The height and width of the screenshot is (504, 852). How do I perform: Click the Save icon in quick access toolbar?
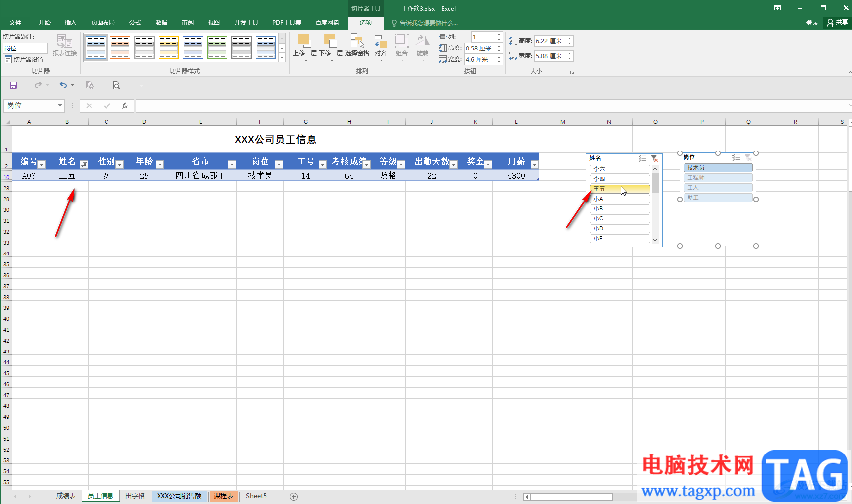click(13, 85)
